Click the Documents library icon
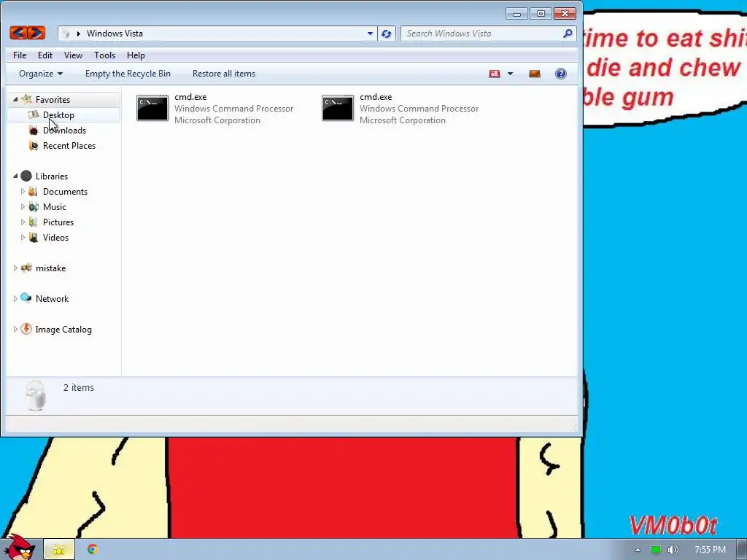747x560 pixels. [x=33, y=192]
